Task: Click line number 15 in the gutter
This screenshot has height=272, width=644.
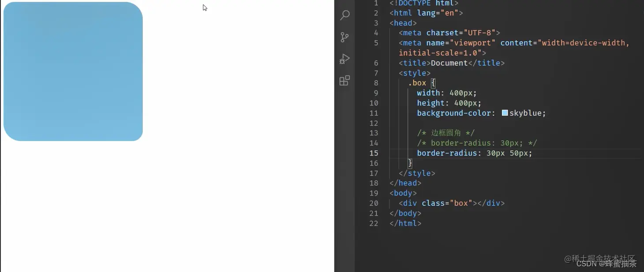Action: 374,153
